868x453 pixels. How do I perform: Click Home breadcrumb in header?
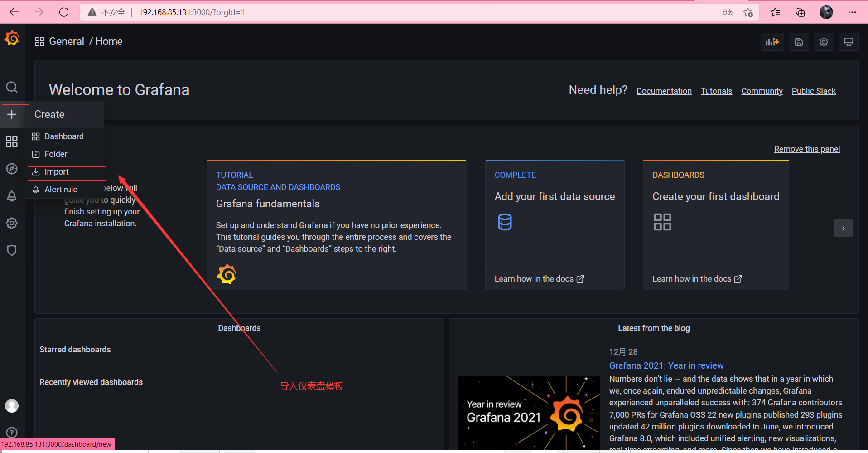point(109,42)
